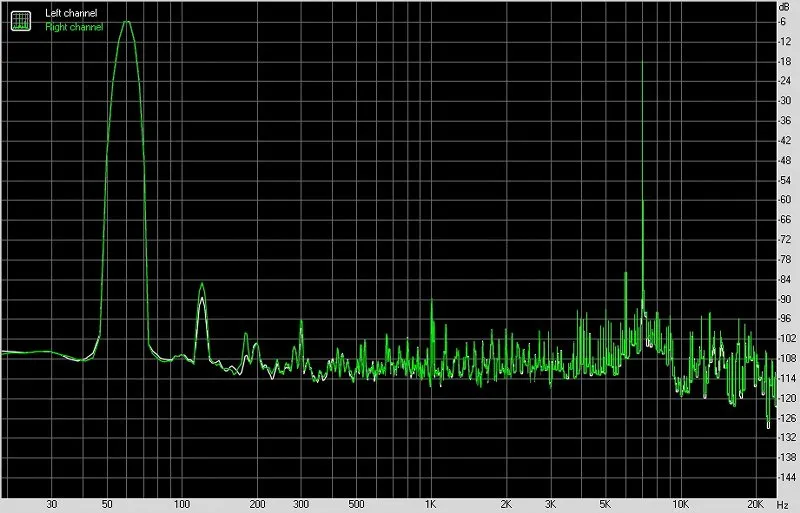Click the "5K" frequency axis label

[x=605, y=505]
